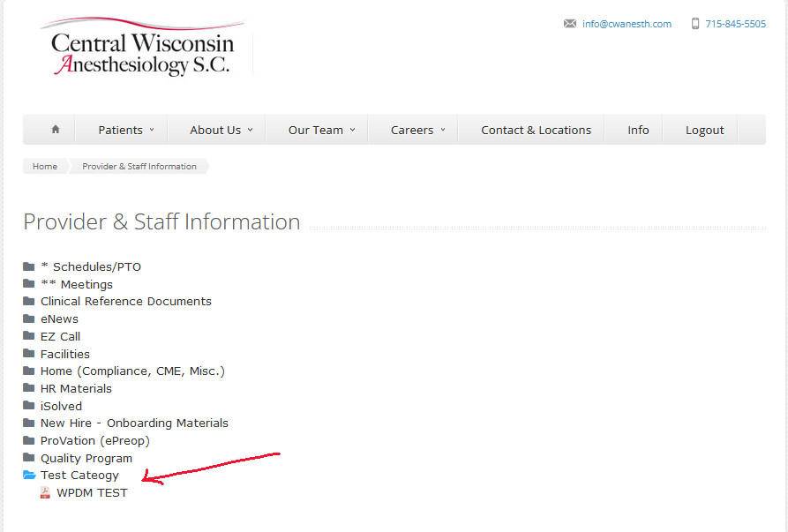Click folder icon beside ProVation (ePreop)
This screenshot has width=788, height=532.
pyautogui.click(x=28, y=440)
